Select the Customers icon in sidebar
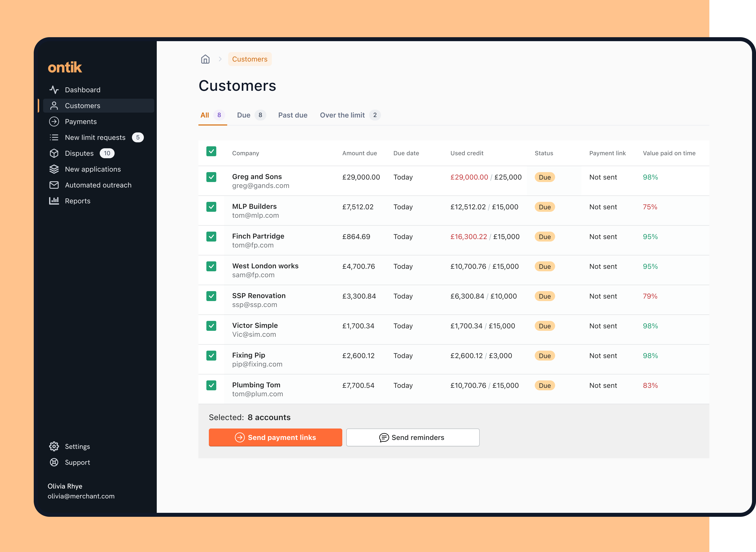Image resolution: width=756 pixels, height=552 pixels. [x=54, y=105]
